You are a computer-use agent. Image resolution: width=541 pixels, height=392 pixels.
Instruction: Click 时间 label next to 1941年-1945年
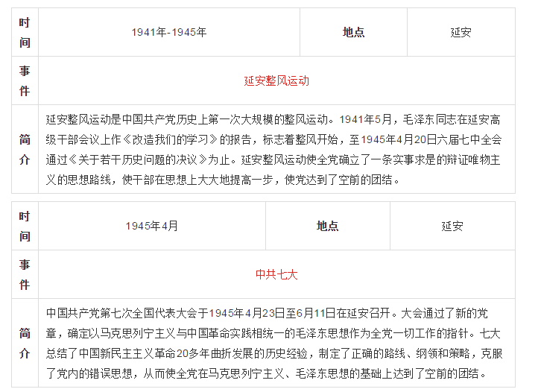tap(25, 33)
